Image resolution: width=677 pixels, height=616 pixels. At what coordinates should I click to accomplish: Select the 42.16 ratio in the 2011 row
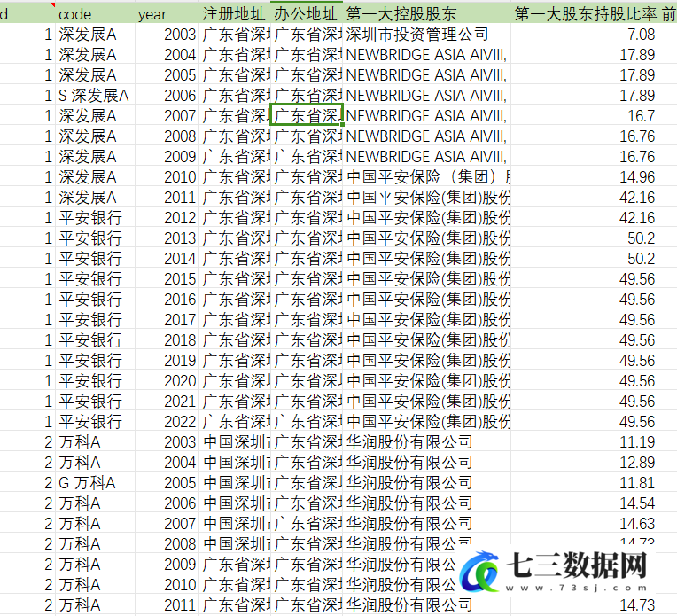pyautogui.click(x=584, y=198)
